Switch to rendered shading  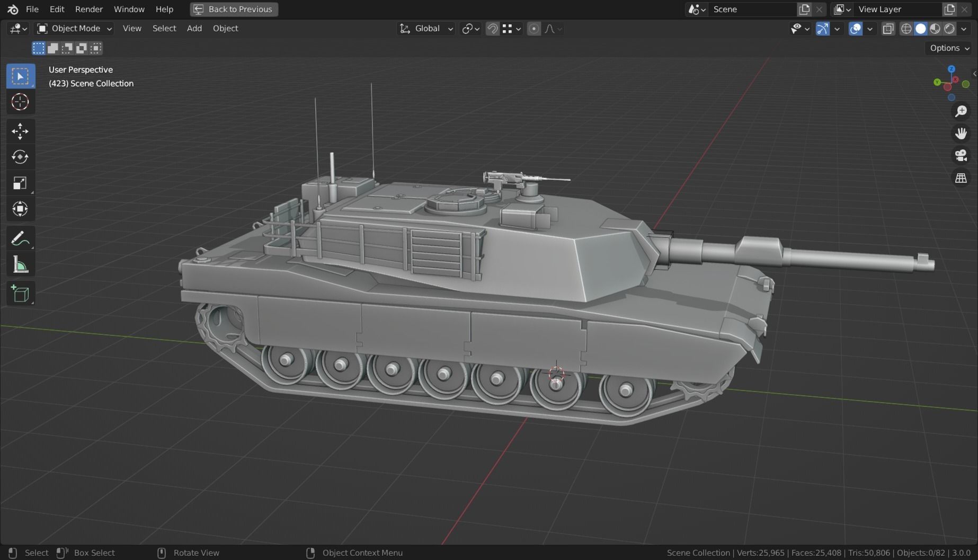[949, 29]
